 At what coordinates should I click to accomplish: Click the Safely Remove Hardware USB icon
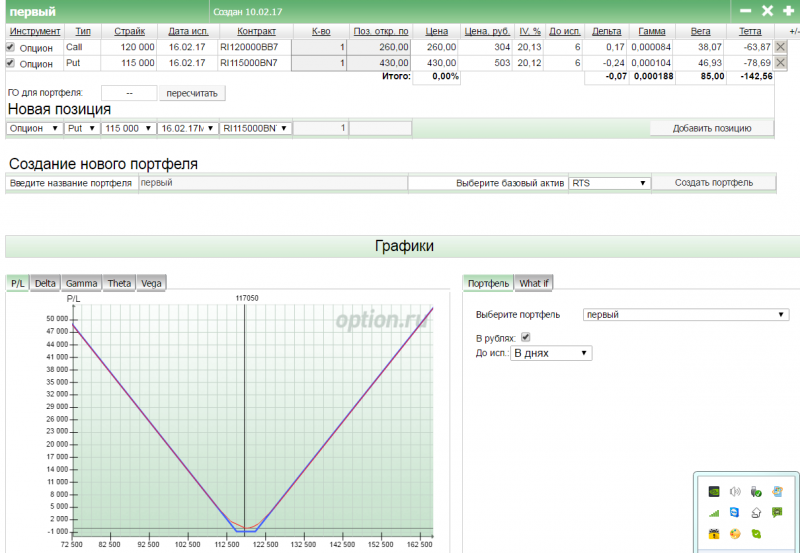(x=756, y=491)
